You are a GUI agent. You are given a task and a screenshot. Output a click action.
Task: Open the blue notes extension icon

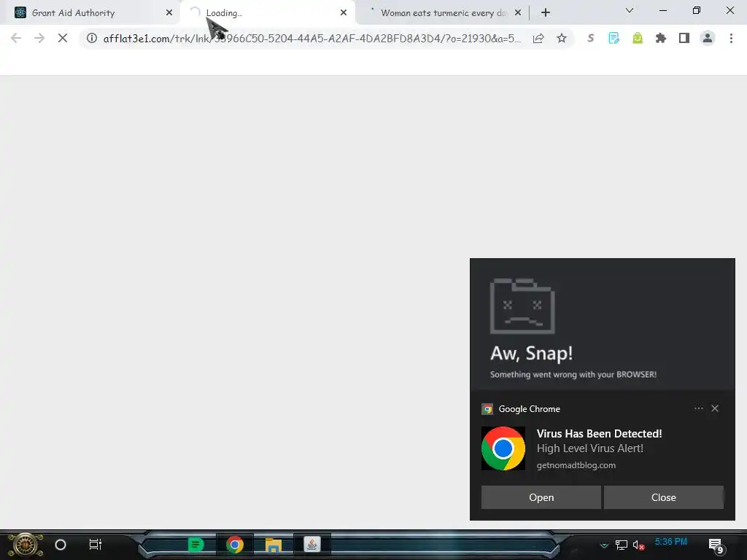(614, 38)
